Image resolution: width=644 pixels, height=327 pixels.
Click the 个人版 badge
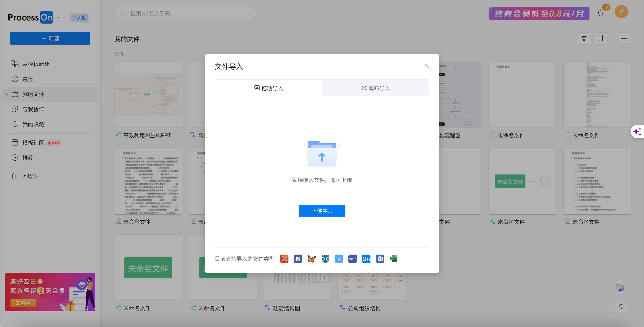pyautogui.click(x=79, y=17)
